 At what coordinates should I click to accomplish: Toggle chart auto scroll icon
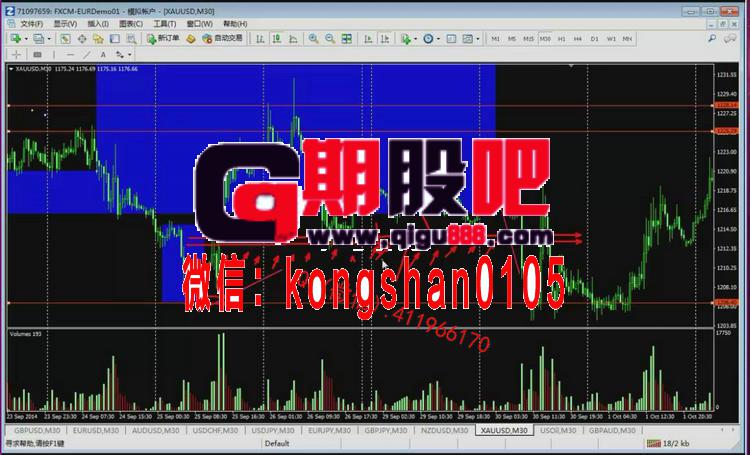(x=368, y=39)
